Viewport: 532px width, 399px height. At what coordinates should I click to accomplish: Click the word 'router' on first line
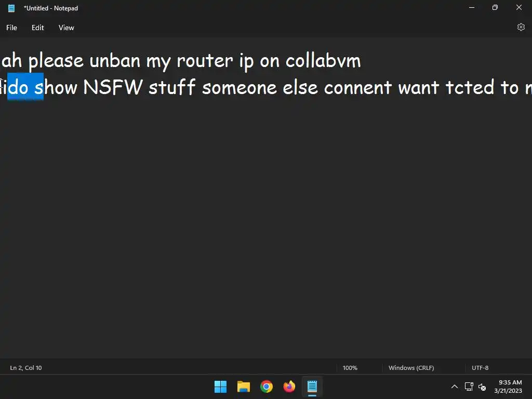pos(205,61)
